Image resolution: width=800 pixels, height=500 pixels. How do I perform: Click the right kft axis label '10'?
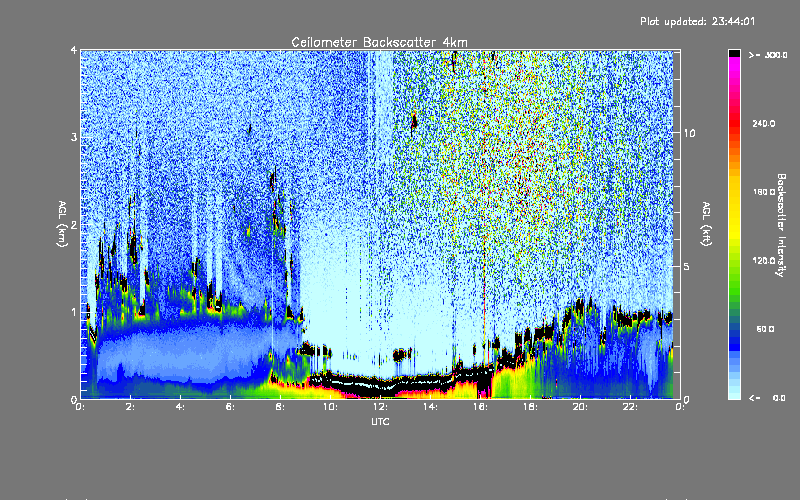click(689, 133)
